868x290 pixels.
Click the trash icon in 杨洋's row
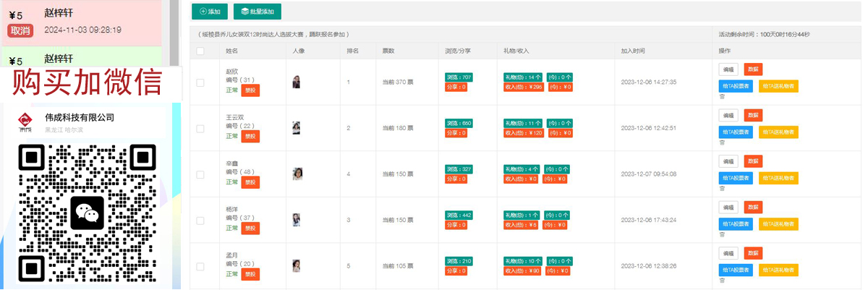722,234
